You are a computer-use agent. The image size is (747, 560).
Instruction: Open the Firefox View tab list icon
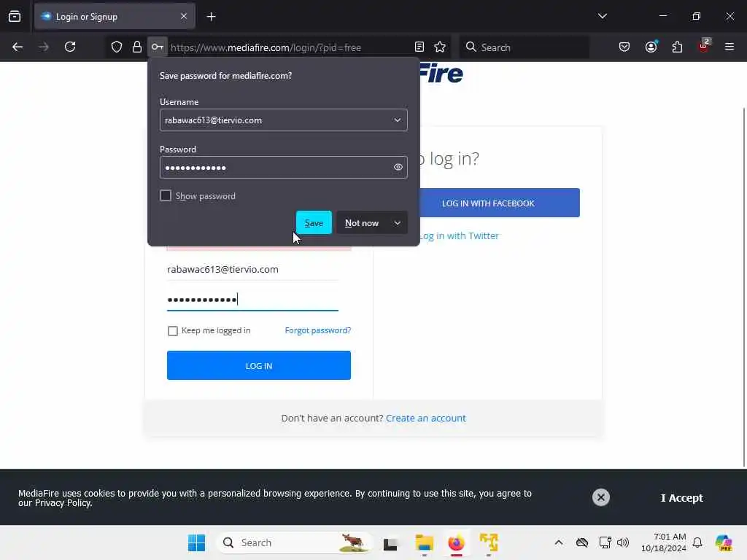click(15, 16)
